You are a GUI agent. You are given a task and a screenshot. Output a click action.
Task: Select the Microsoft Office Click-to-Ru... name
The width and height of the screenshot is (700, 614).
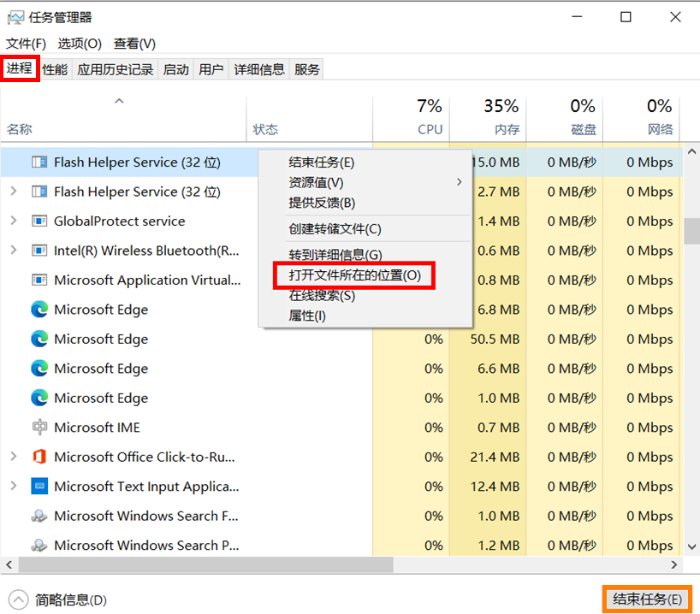(x=145, y=457)
